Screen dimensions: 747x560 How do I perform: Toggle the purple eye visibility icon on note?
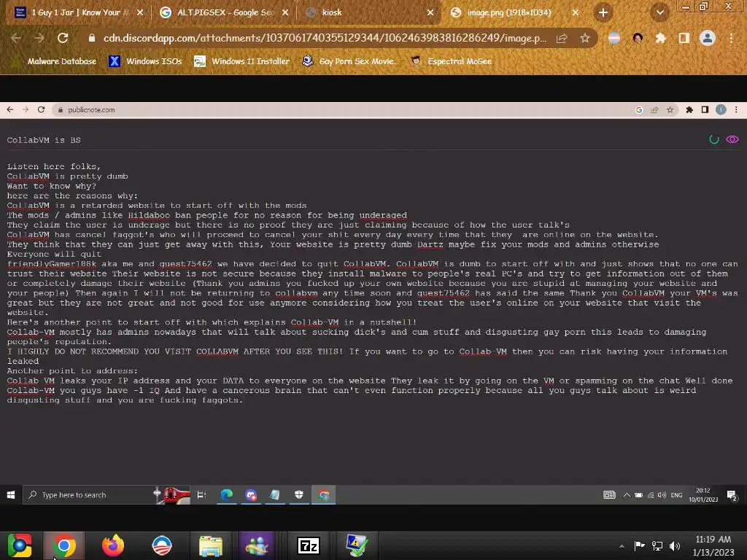pos(732,139)
